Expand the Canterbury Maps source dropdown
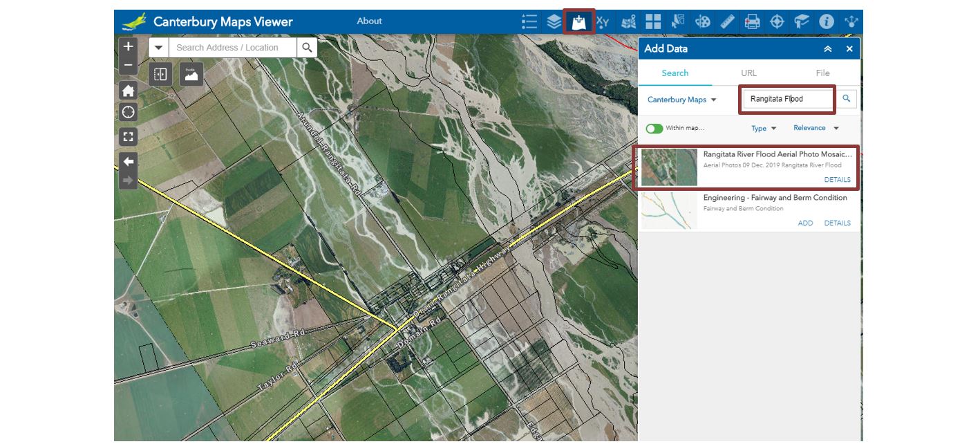 681,100
